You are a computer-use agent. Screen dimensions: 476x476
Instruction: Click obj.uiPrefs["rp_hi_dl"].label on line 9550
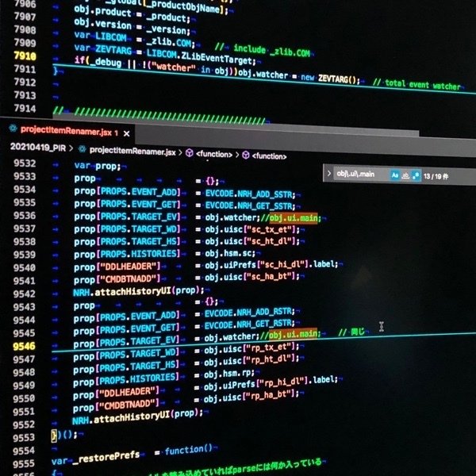(271, 383)
